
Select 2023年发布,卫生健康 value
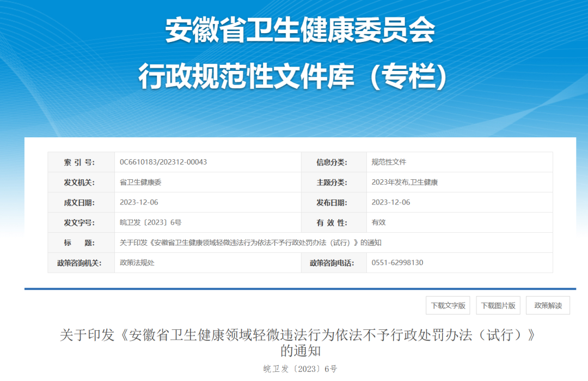pyautogui.click(x=405, y=183)
